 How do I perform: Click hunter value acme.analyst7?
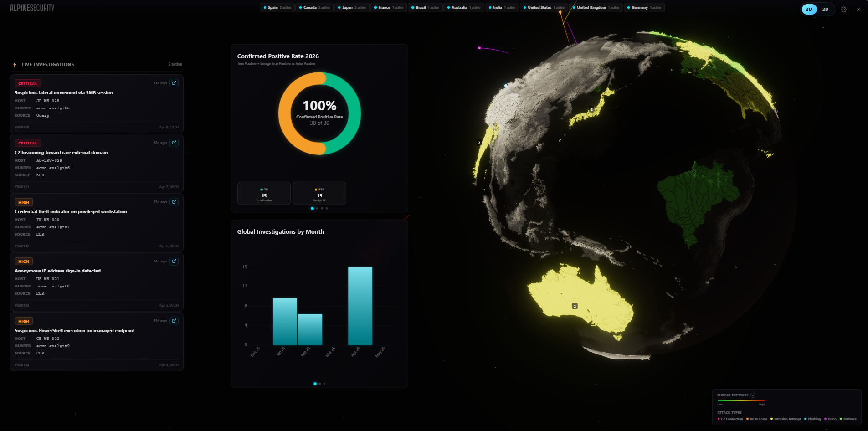[x=53, y=227]
